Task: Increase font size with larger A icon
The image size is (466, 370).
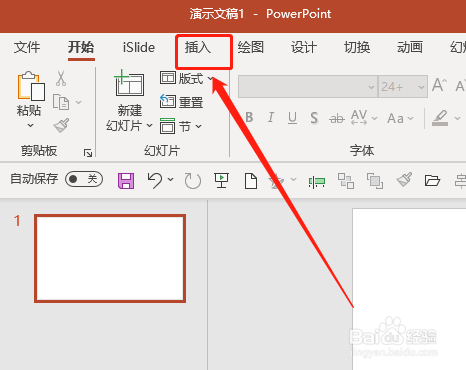Action: (x=439, y=85)
